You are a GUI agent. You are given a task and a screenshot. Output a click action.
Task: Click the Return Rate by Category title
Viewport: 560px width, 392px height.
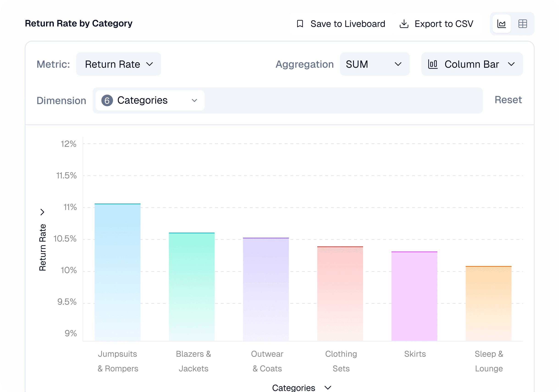79,23
